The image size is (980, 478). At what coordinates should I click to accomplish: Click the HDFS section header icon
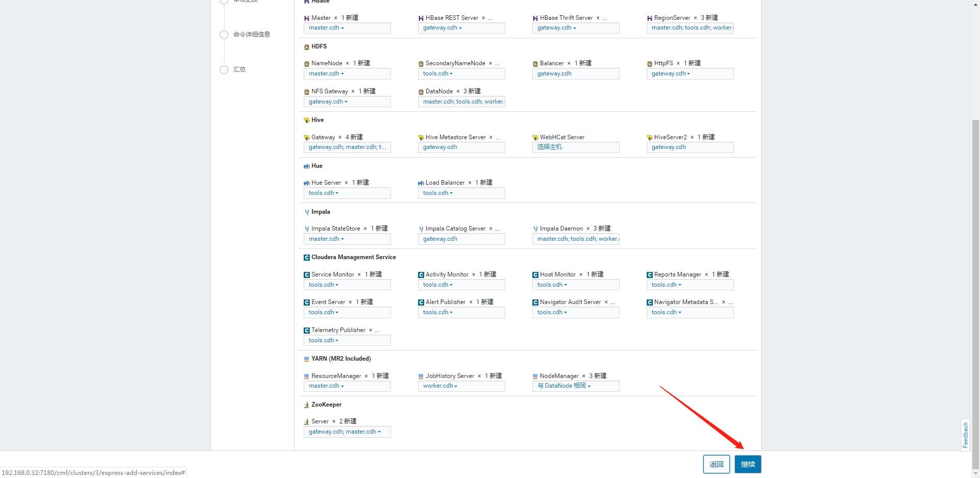point(307,47)
